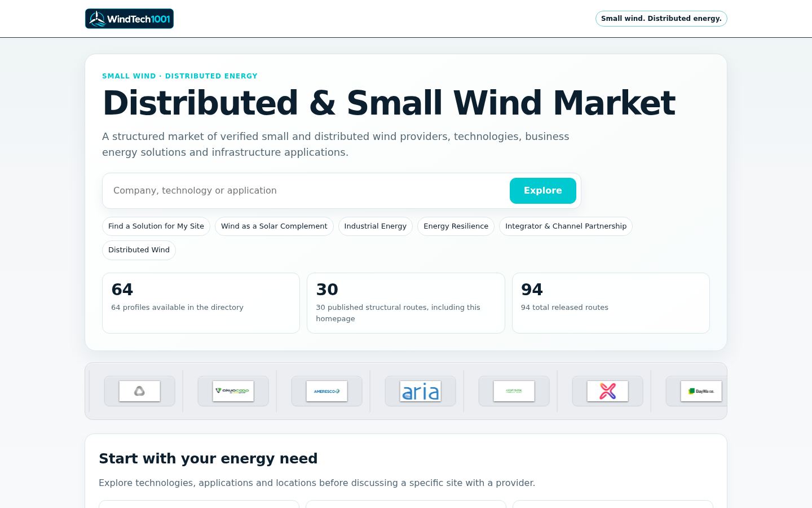
Task: Open Integrator & Channel Partnership
Action: coord(566,226)
